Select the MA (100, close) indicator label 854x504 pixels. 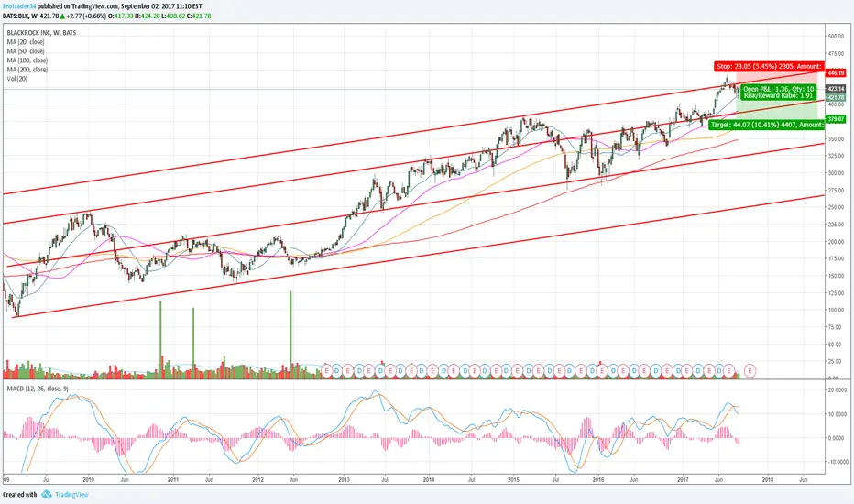pos(27,60)
